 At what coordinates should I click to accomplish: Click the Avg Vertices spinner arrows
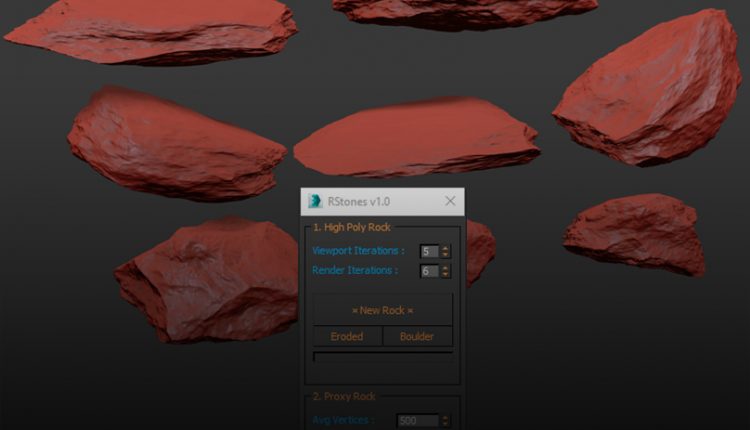445,421
